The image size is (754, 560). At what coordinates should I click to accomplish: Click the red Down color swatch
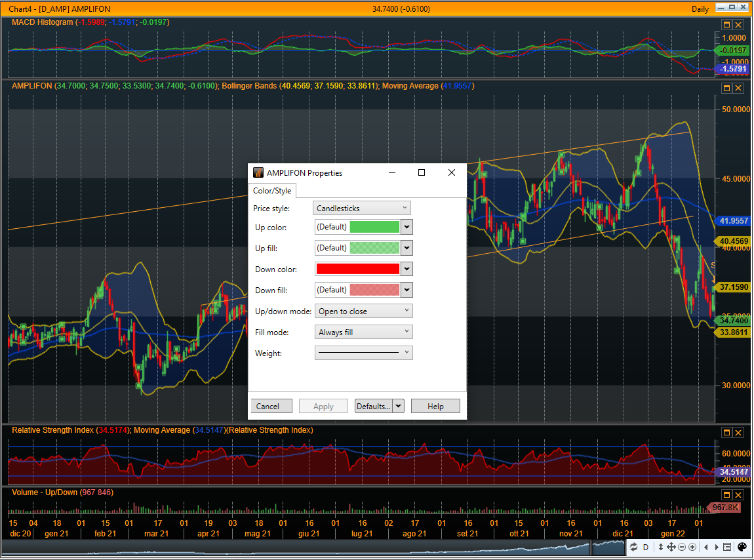(358, 269)
